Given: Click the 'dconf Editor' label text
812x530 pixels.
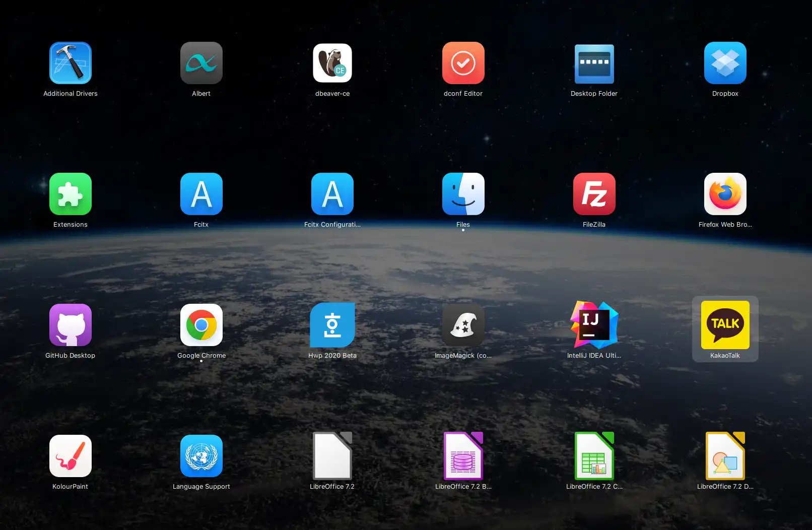Looking at the screenshot, I should click(463, 94).
